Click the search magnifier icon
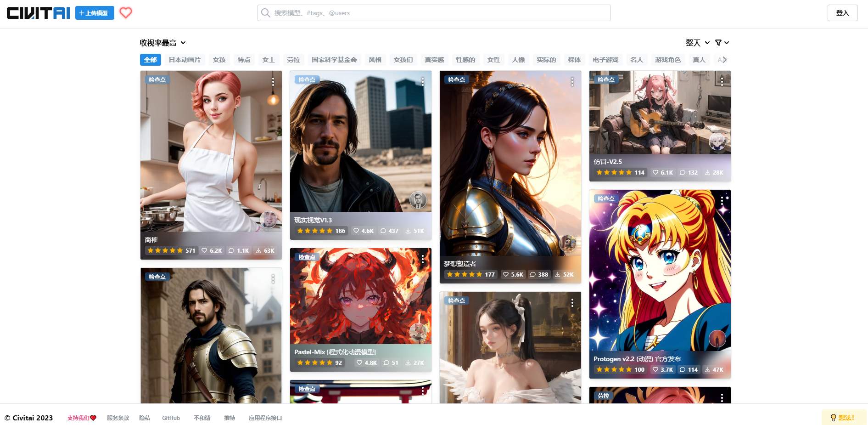 tap(265, 13)
